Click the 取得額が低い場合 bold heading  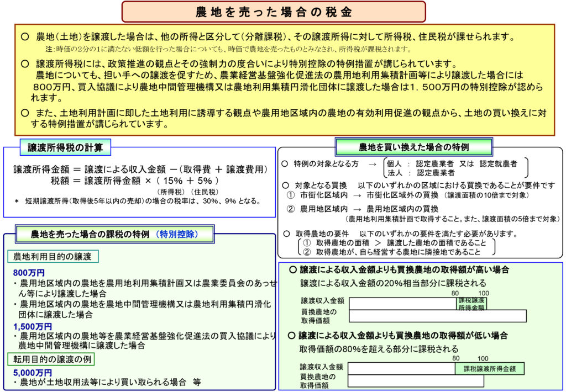pyautogui.click(x=403, y=335)
